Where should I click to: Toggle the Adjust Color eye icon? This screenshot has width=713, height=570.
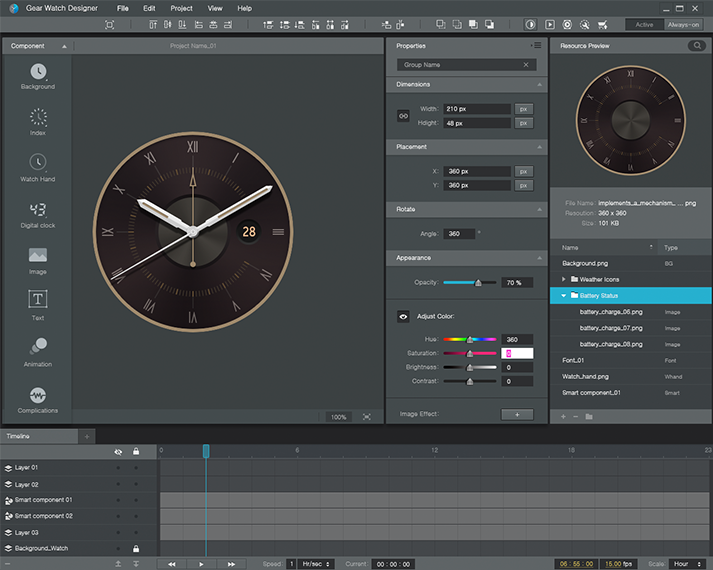(x=404, y=317)
